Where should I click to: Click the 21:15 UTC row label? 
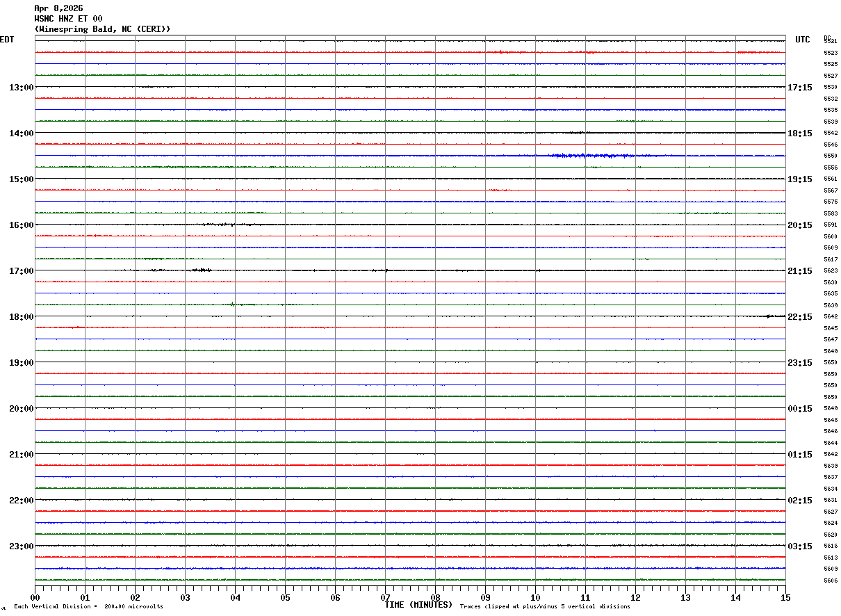pos(799,270)
